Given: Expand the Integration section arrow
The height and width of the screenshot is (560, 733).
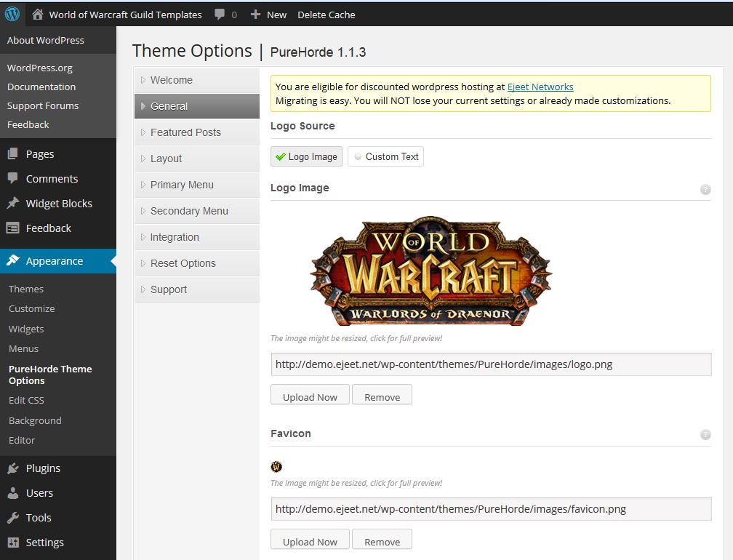Looking at the screenshot, I should click(143, 237).
